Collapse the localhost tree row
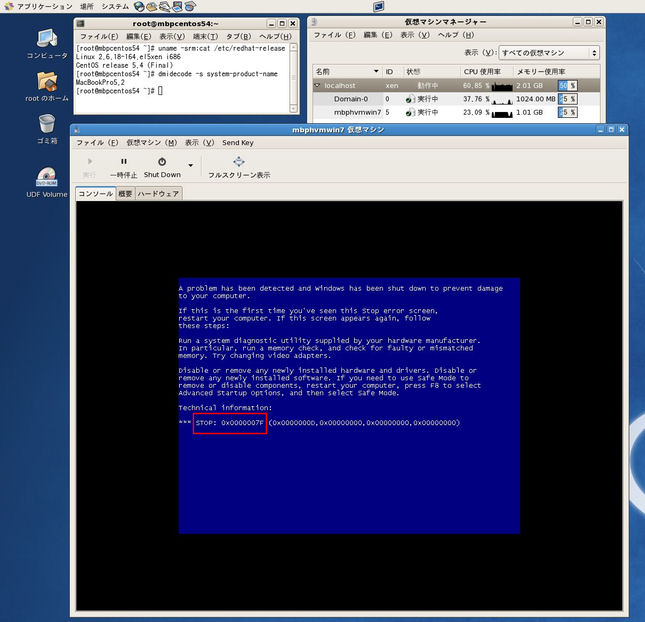This screenshot has height=622, width=645. coord(317,86)
